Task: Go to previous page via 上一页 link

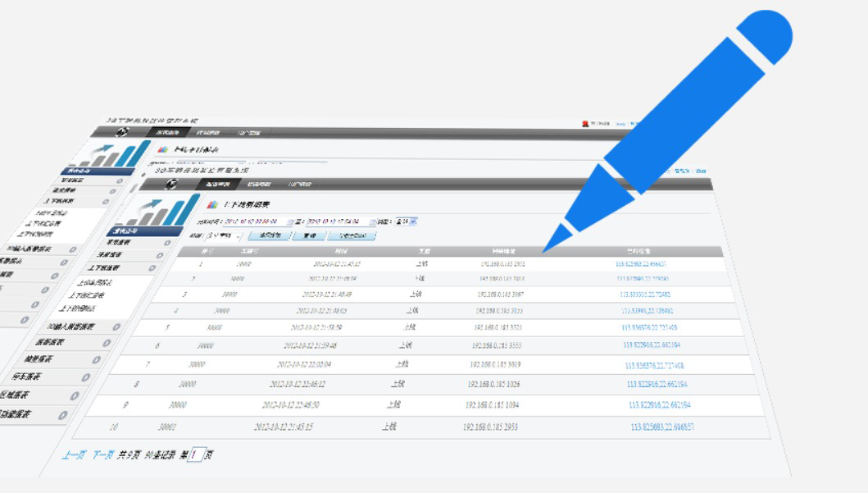Action: point(74,454)
